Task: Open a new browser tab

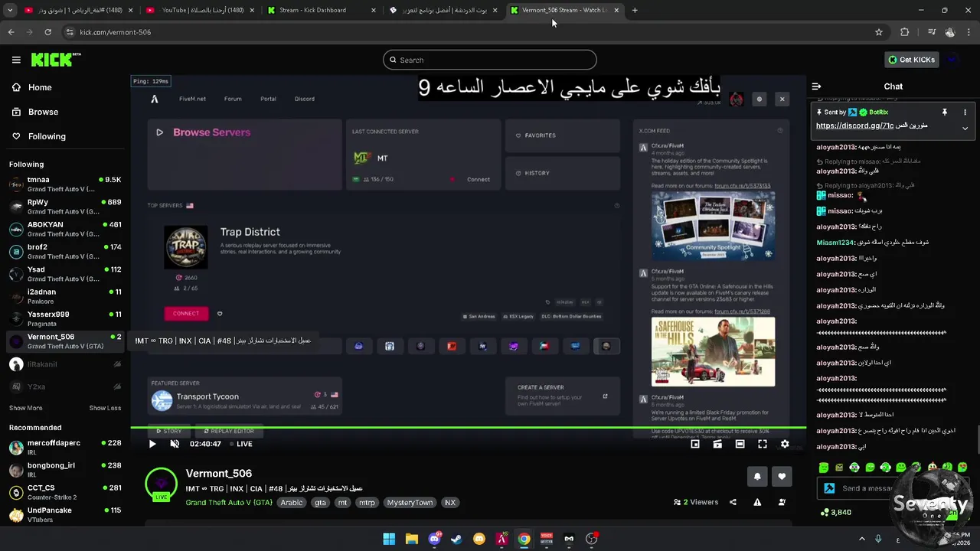Action: [635, 10]
